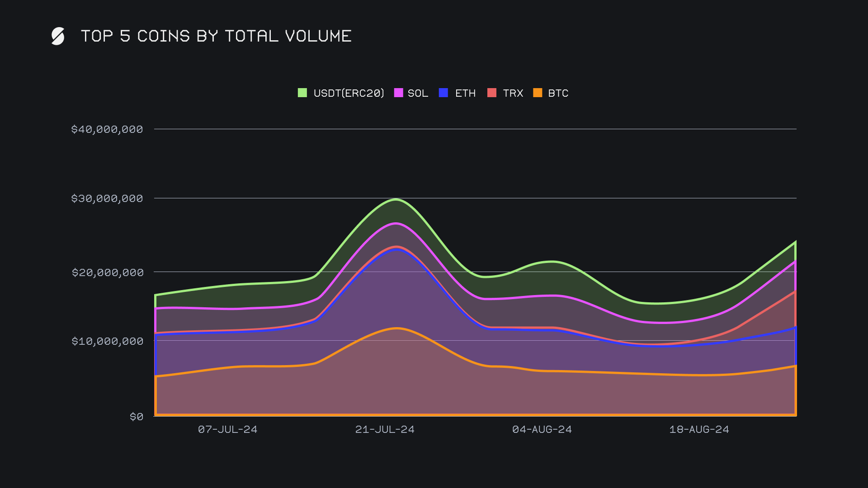Click the 04-AUG-24 x-axis label
The height and width of the screenshot is (488, 868).
pyautogui.click(x=542, y=429)
